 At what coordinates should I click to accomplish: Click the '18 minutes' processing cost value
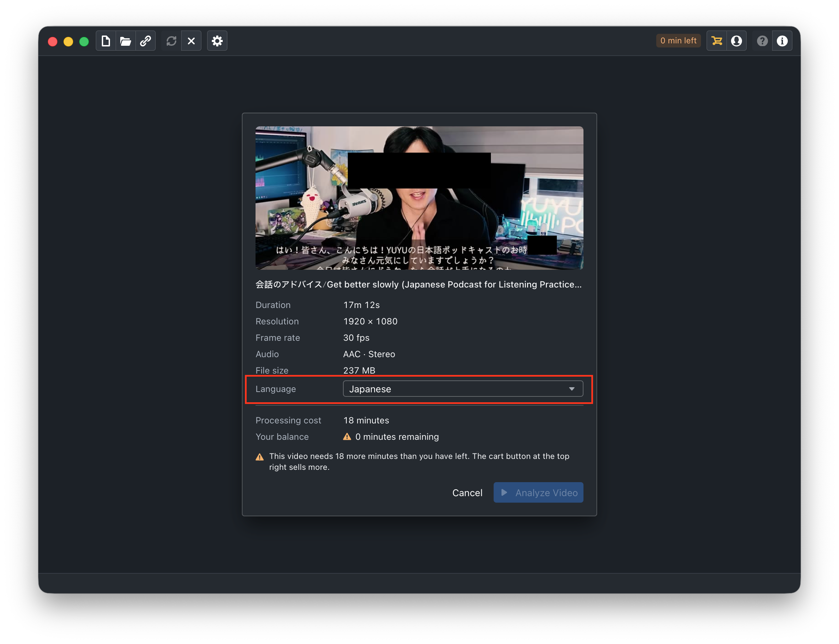[366, 421]
